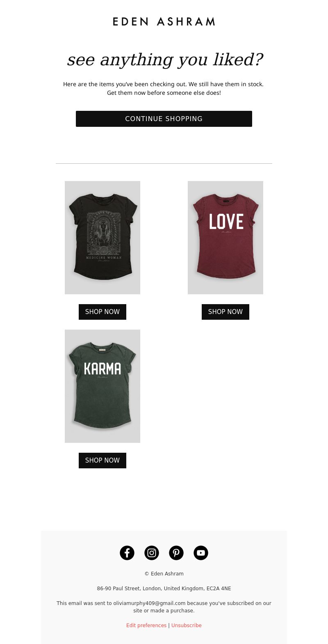The image size is (328, 644).
Task: Click the Paul Street London address text
Action: pos(164,589)
